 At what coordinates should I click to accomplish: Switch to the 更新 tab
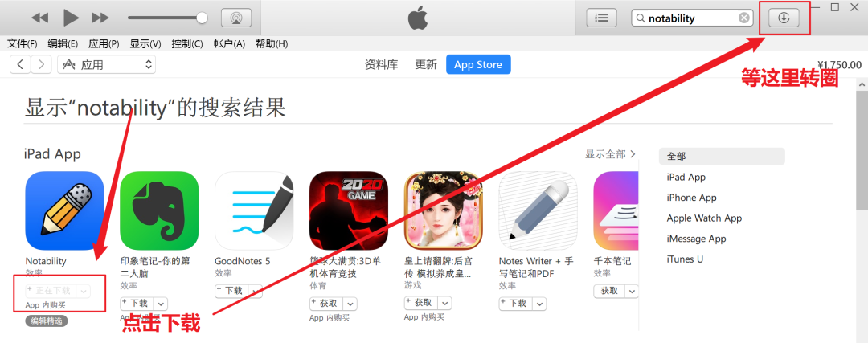(x=426, y=65)
